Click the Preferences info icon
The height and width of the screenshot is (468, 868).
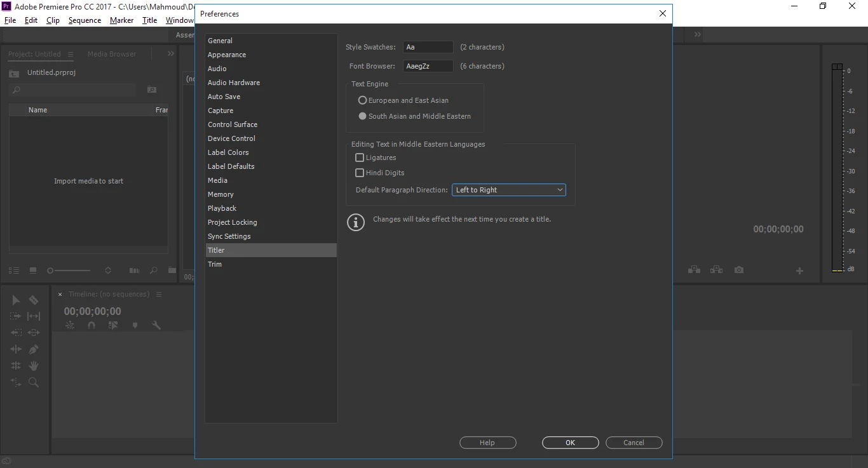pos(356,222)
